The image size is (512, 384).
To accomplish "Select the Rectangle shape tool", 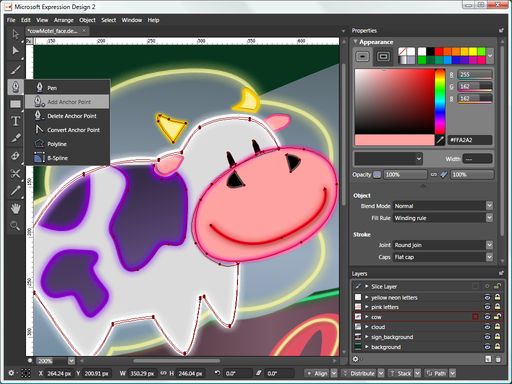I will [15, 104].
